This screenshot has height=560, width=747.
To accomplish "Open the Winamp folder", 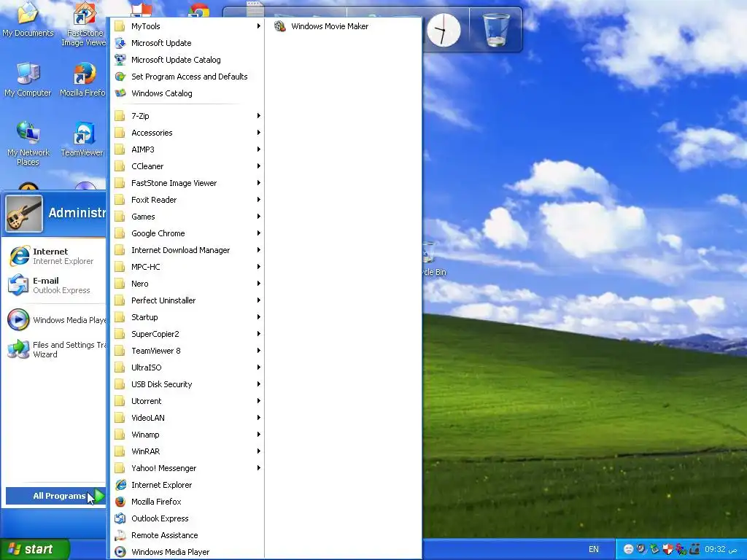I will 186,435.
